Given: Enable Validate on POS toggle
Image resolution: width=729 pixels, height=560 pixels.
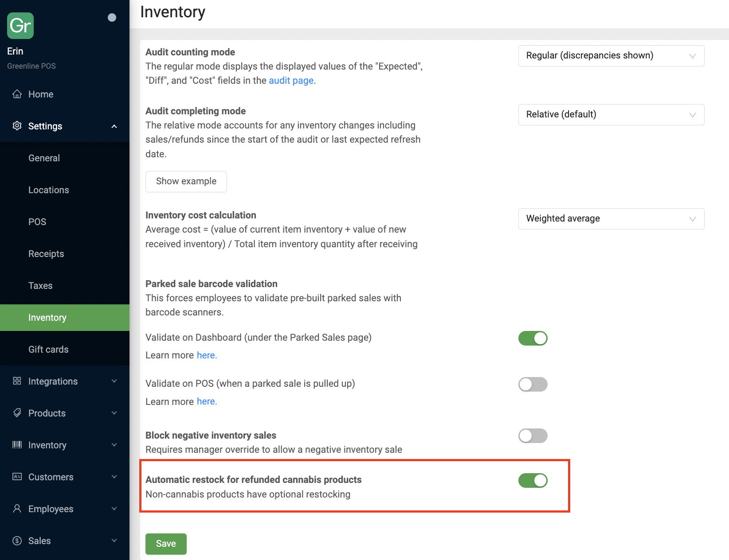Looking at the screenshot, I should (533, 384).
